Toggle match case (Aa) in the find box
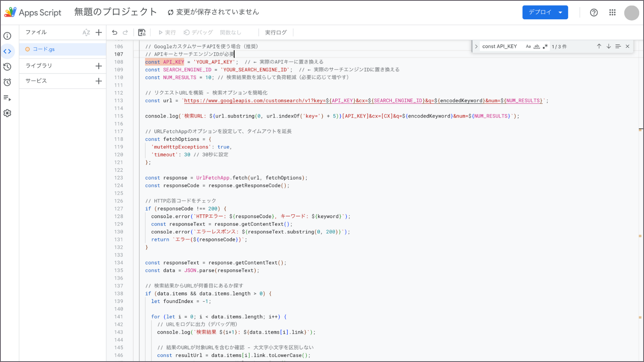 coord(528,46)
